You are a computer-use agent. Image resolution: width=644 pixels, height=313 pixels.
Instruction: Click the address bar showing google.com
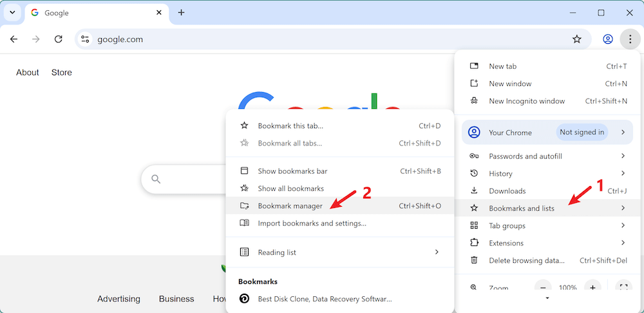point(333,39)
